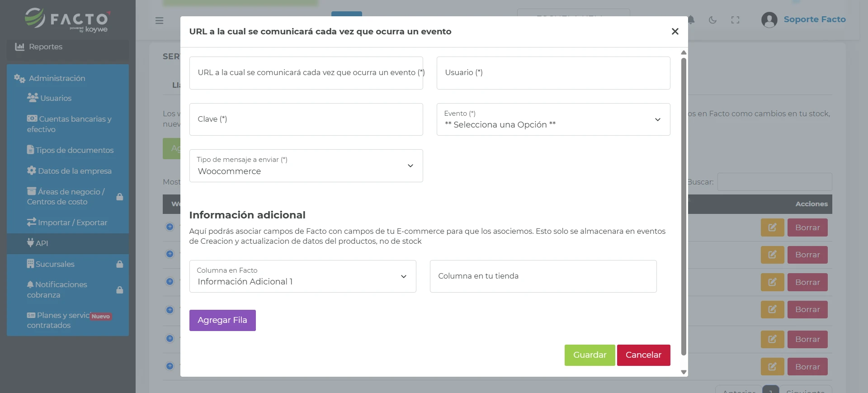
Task: Click Soporte Facto username link
Action: (815, 19)
